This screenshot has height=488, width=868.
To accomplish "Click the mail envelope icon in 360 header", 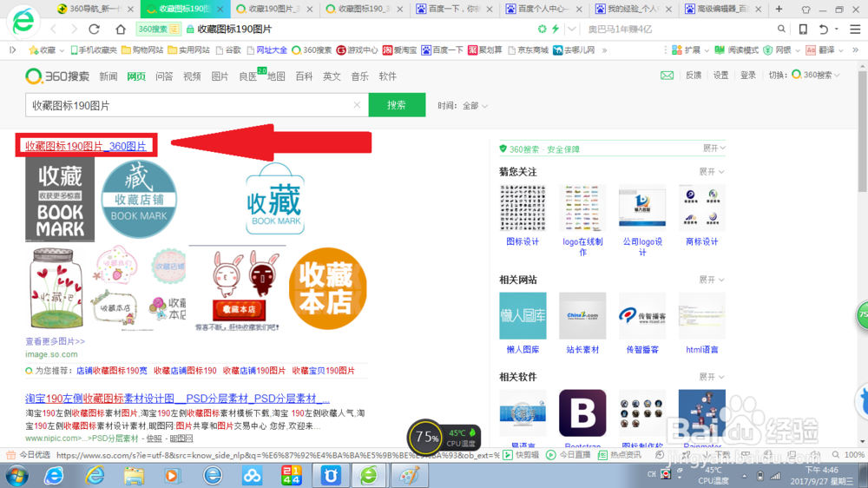I will pyautogui.click(x=667, y=76).
